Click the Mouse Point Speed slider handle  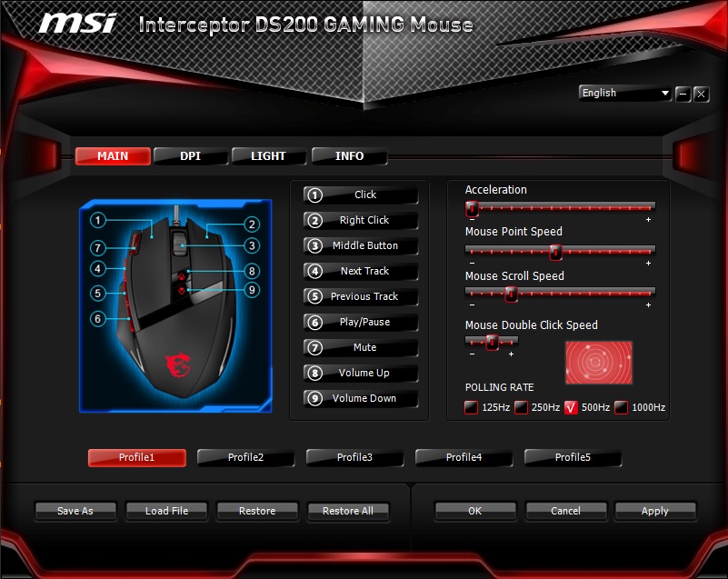tap(555, 252)
